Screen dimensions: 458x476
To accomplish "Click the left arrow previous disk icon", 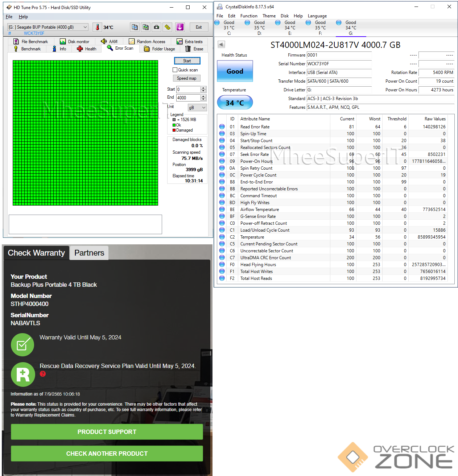I will (221, 45).
